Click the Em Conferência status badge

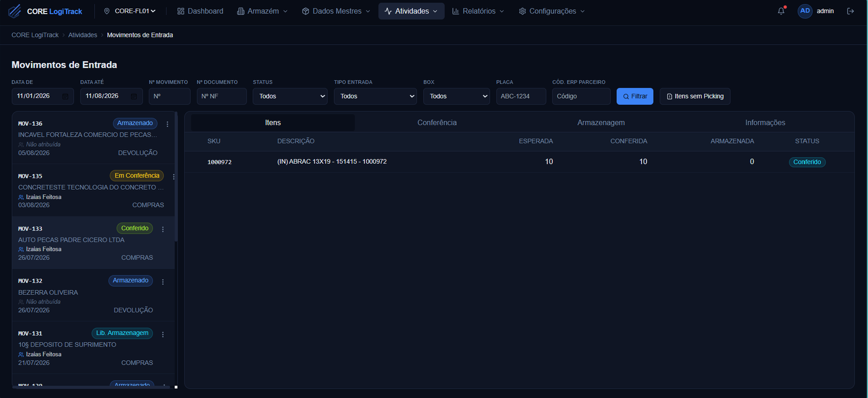click(x=137, y=176)
